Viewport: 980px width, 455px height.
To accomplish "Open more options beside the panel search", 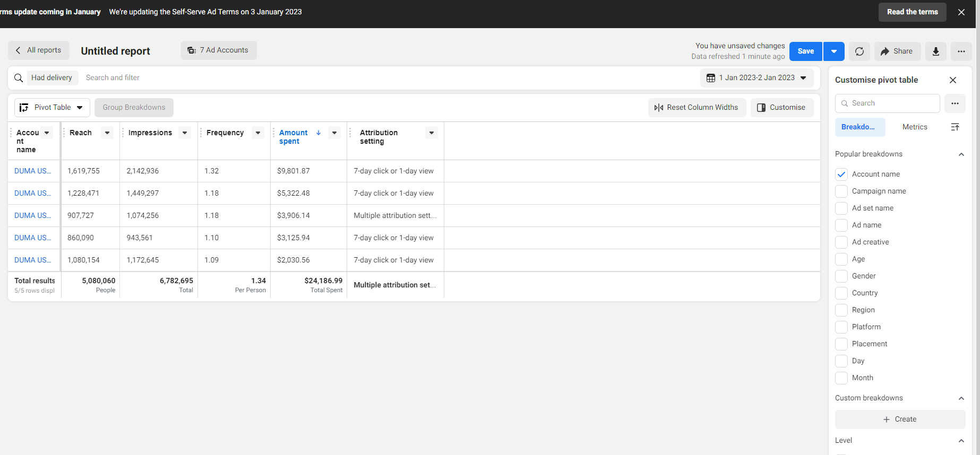I will pyautogui.click(x=955, y=103).
